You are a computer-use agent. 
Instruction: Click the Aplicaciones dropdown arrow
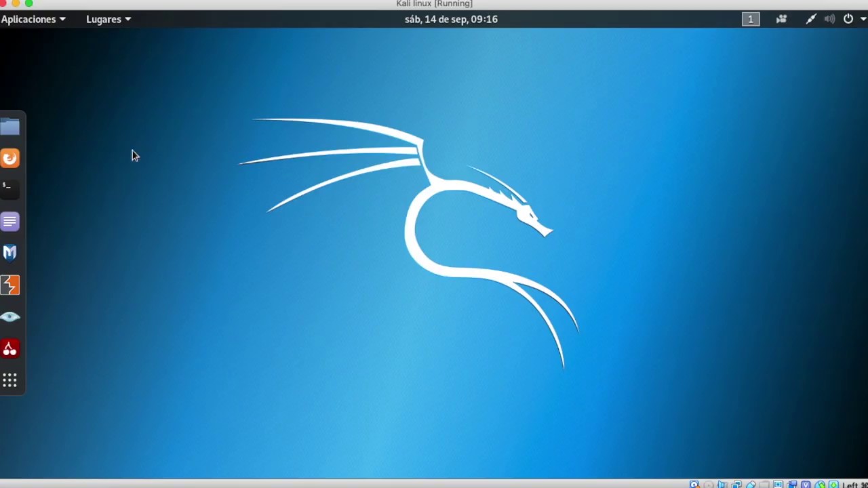62,19
